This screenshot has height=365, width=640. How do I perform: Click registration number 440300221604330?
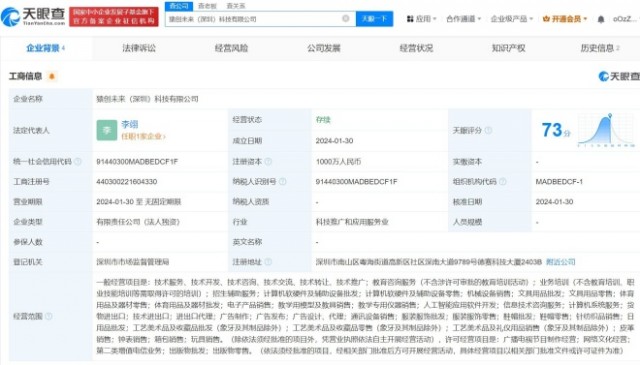coord(127,182)
